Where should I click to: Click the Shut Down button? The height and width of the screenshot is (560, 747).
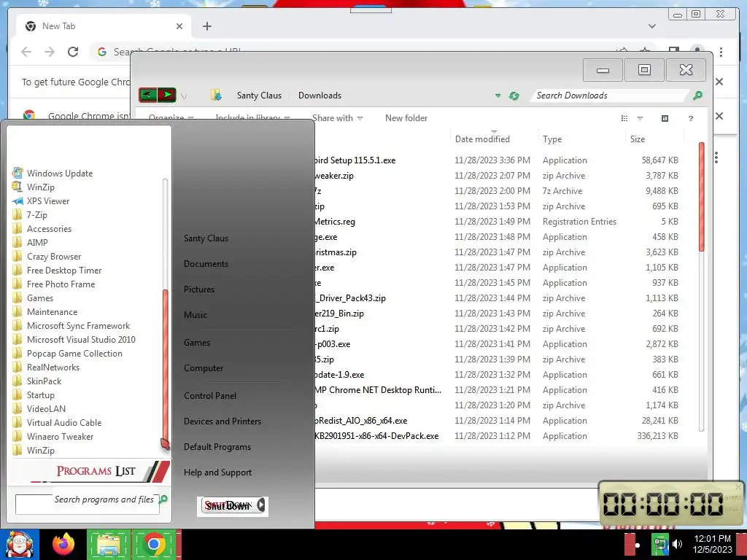228,506
